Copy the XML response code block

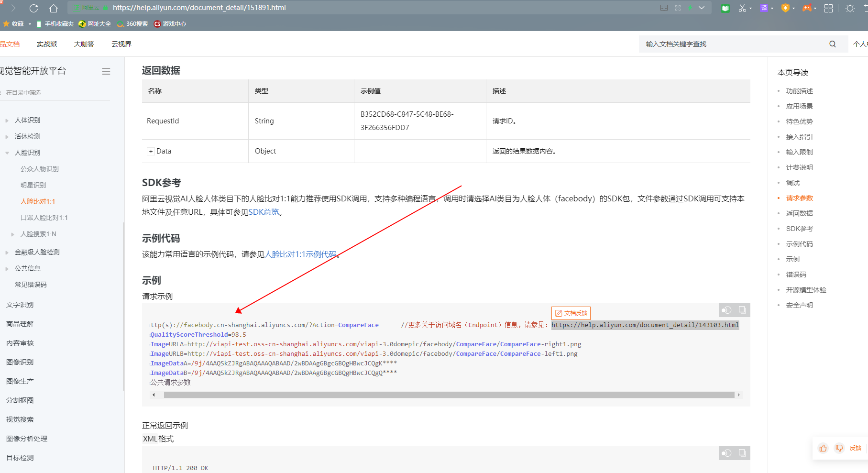click(x=742, y=453)
